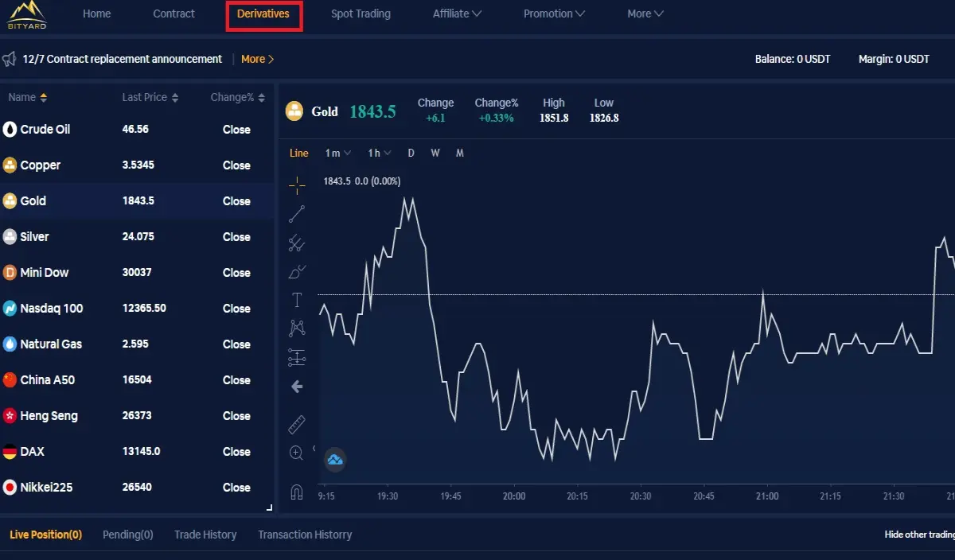Click the Low value 1826.8
This screenshot has width=955, height=560.
pos(604,118)
